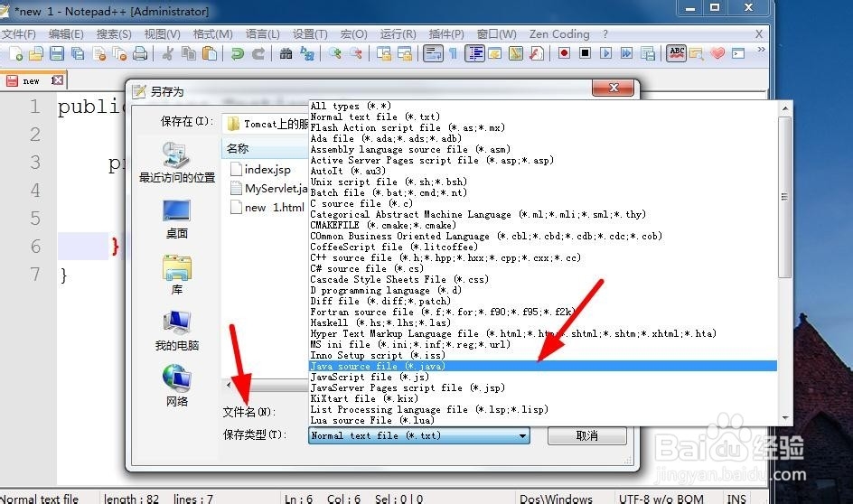
Task: Toggle Word Wrap toolbar icon
Action: (x=434, y=53)
